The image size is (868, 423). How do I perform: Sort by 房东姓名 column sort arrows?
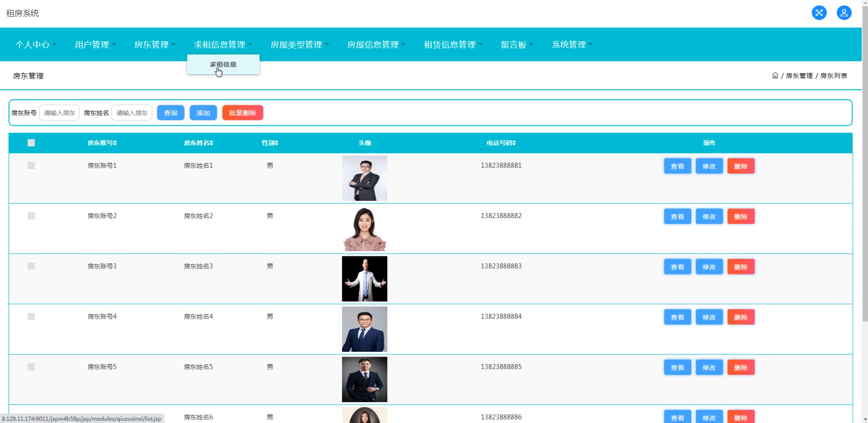tap(211, 143)
